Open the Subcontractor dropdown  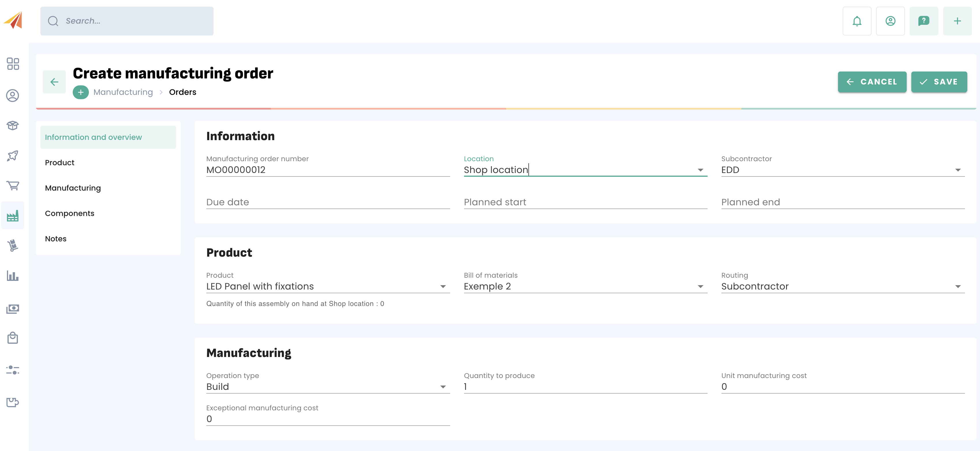tap(957, 170)
